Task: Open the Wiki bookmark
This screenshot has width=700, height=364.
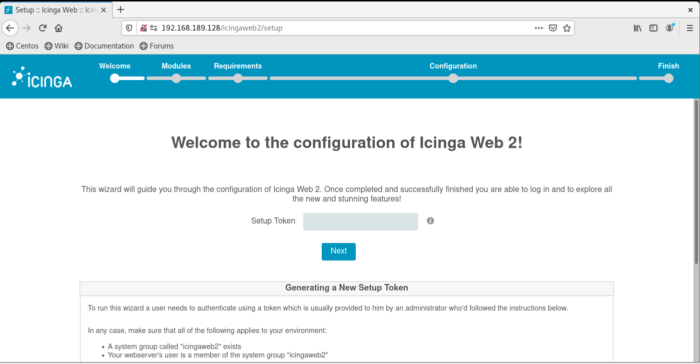Action: (56, 46)
